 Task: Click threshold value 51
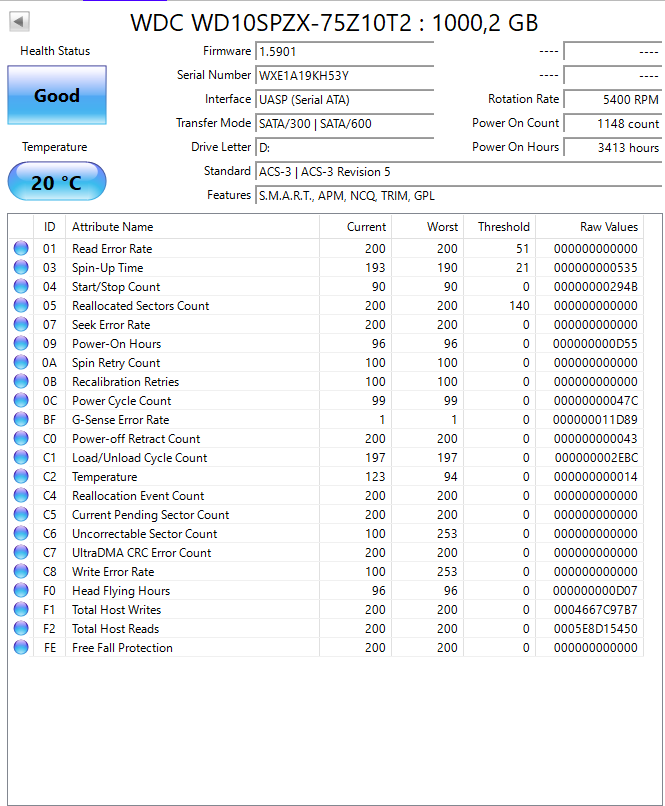point(523,249)
